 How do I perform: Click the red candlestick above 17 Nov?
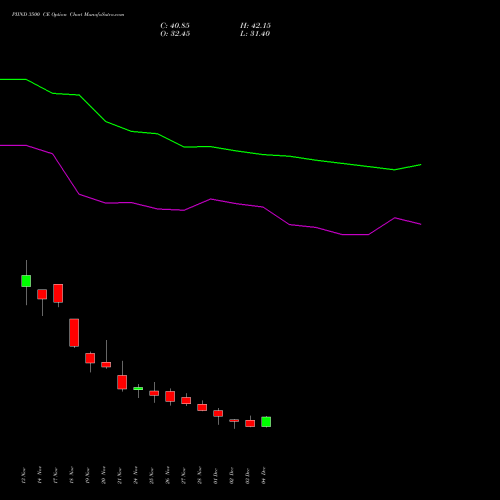coord(58,293)
